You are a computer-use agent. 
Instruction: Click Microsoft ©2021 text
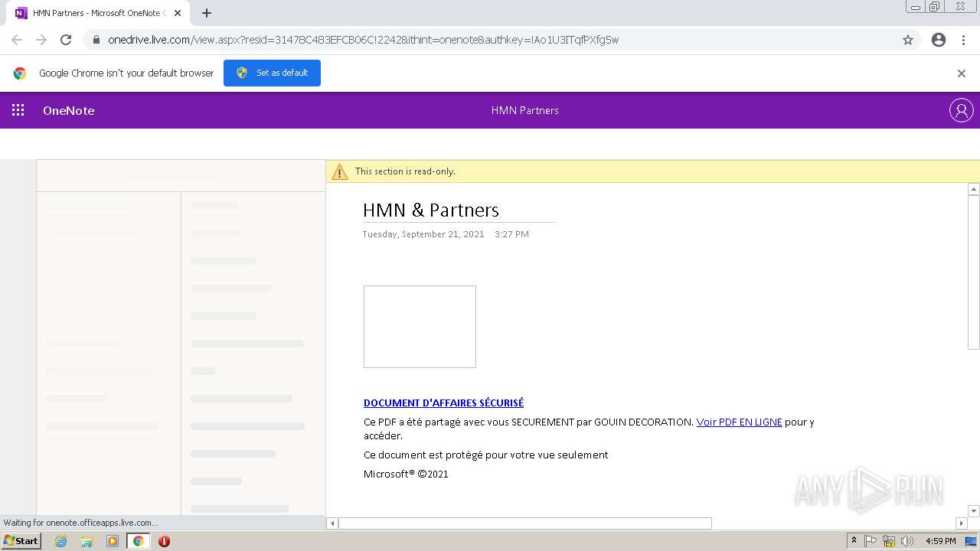click(406, 474)
